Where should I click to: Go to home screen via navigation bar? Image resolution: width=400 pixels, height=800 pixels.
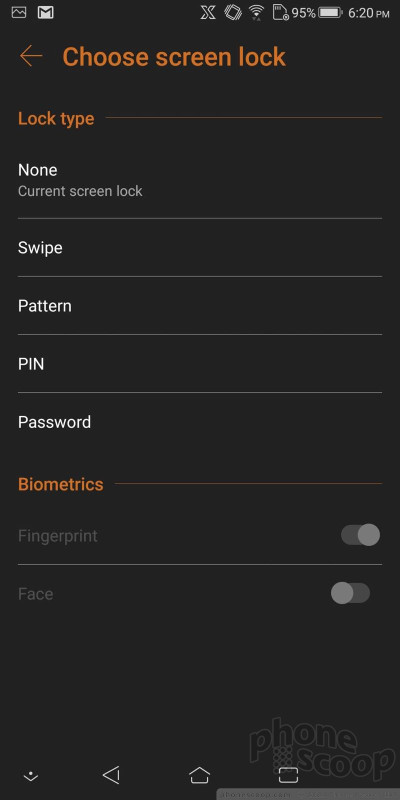[x=199, y=775]
